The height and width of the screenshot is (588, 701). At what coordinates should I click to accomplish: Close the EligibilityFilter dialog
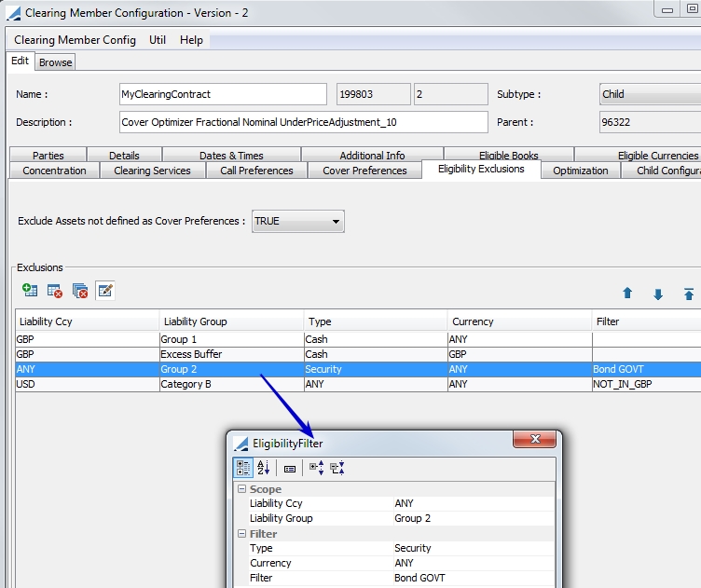(x=535, y=439)
